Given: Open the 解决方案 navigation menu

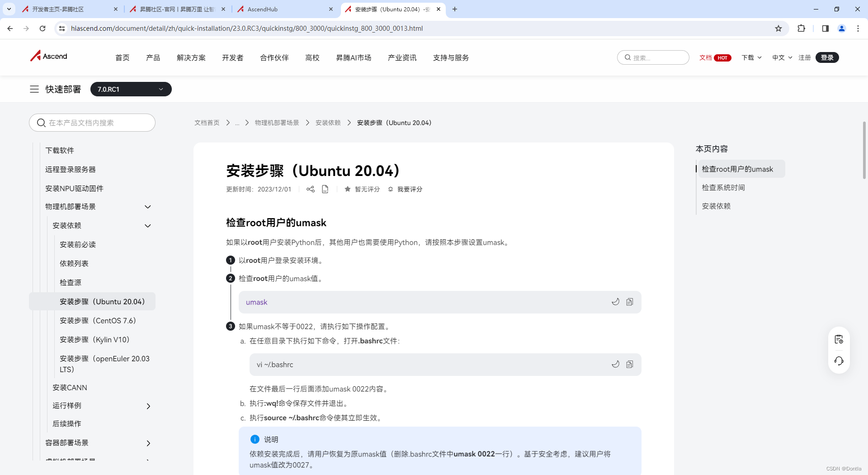Looking at the screenshot, I should (191, 57).
